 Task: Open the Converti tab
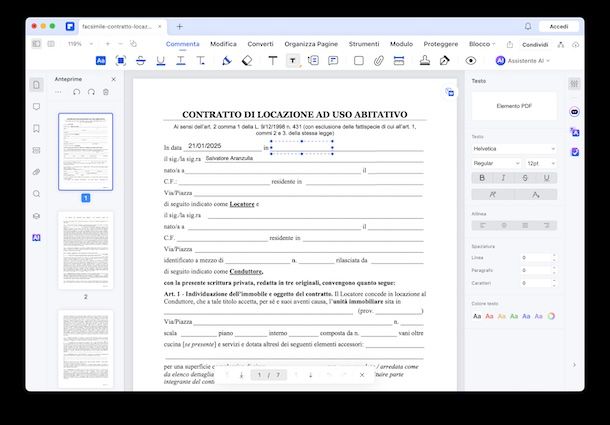260,44
